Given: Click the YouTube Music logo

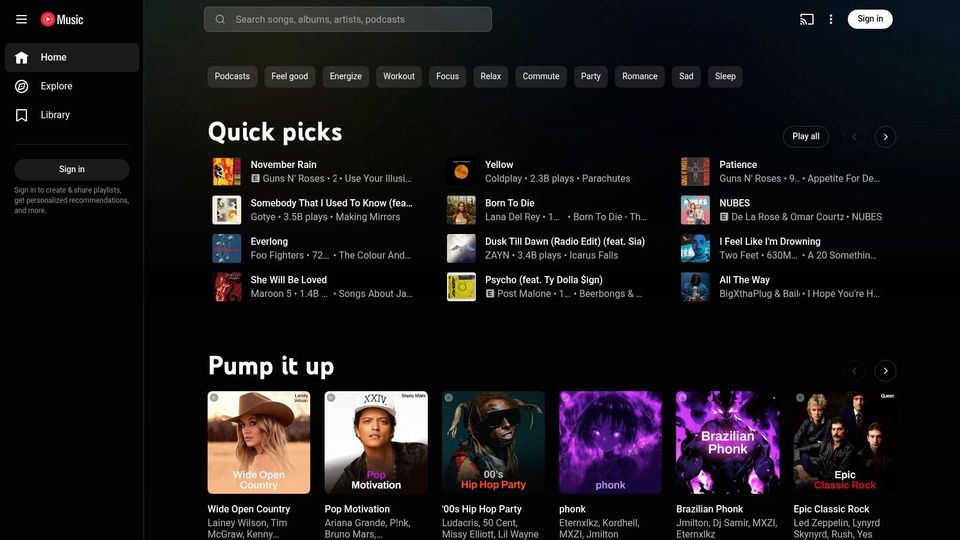Looking at the screenshot, I should pos(62,20).
